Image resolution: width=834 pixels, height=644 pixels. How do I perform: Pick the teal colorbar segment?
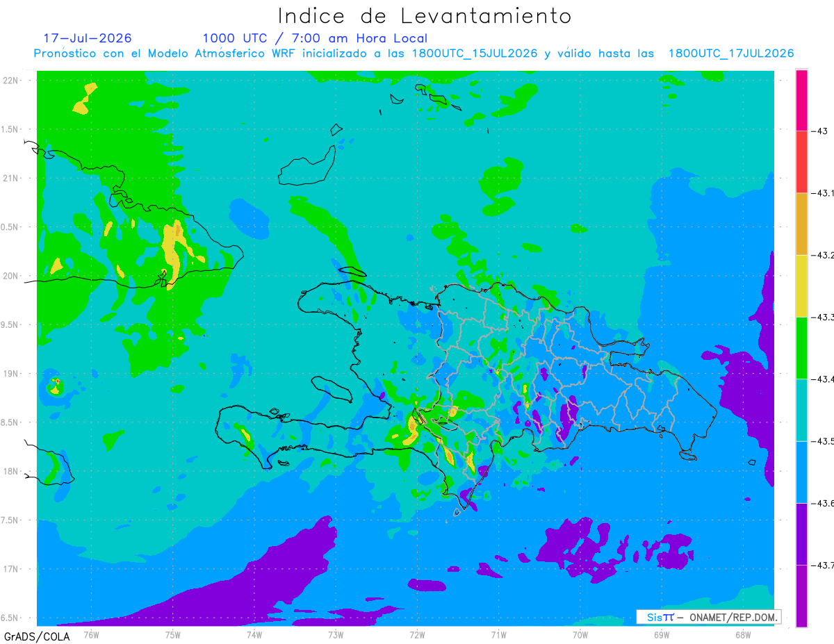(801, 410)
